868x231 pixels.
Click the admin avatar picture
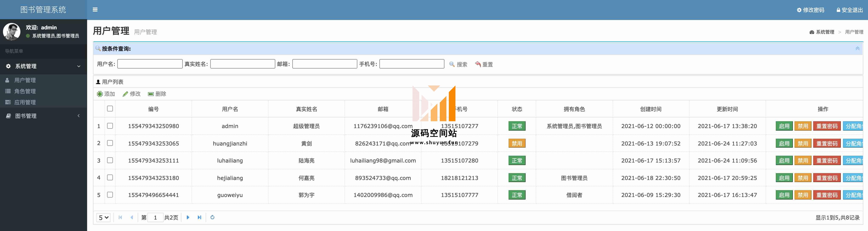pyautogui.click(x=11, y=32)
